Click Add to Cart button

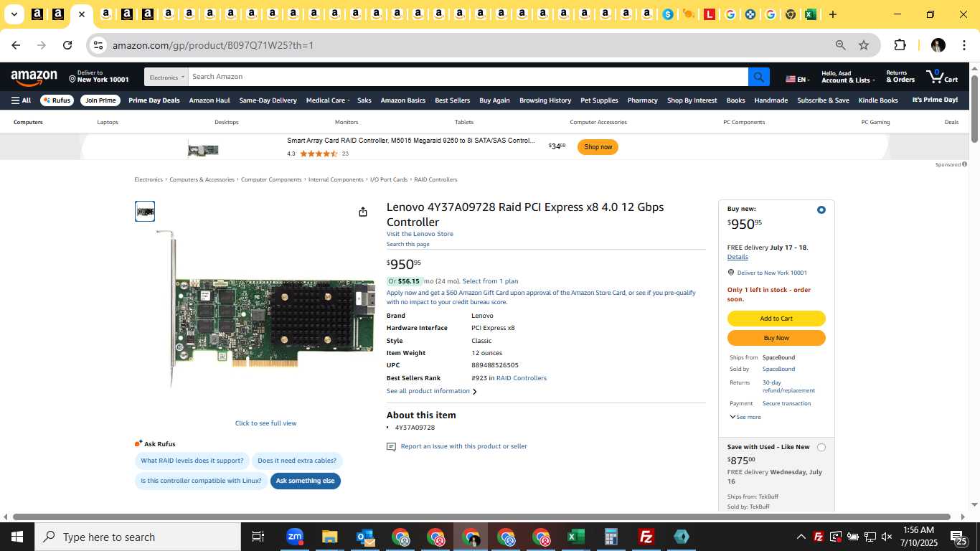[x=776, y=319]
